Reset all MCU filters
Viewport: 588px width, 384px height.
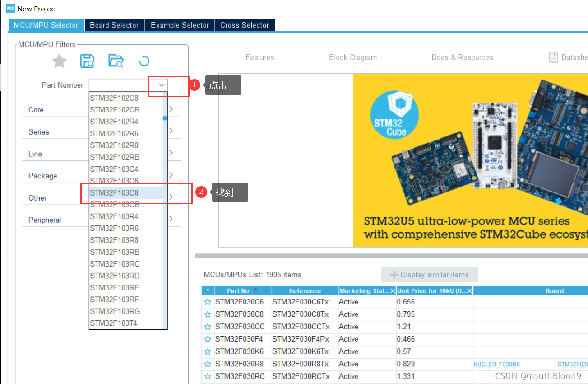click(144, 61)
